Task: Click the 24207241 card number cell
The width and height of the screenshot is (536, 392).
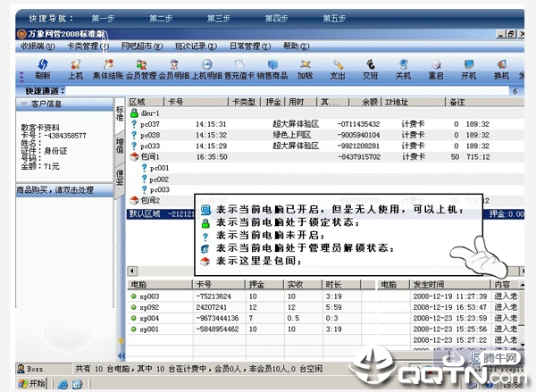Action: pyautogui.click(x=211, y=307)
